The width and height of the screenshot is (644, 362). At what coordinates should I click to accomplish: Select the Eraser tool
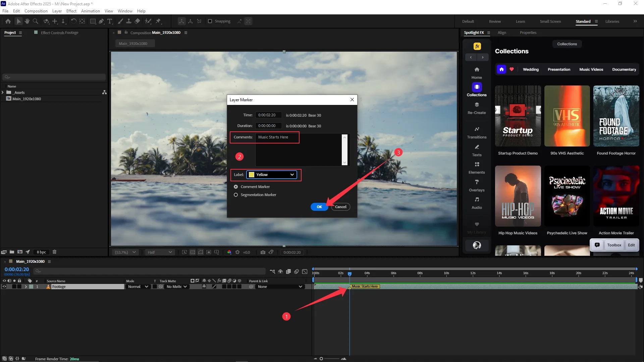(x=137, y=21)
